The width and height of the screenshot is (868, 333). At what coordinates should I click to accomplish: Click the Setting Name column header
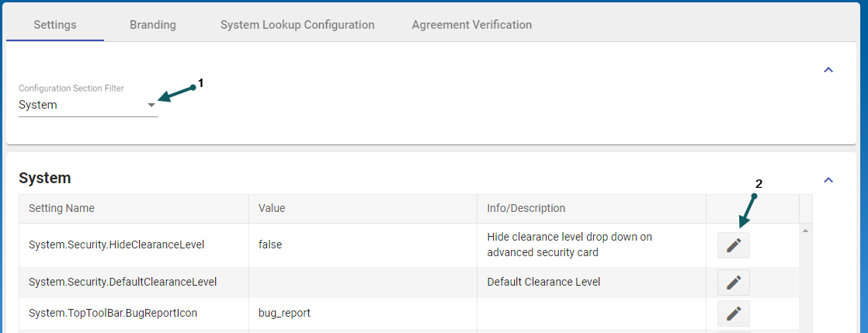[61, 208]
